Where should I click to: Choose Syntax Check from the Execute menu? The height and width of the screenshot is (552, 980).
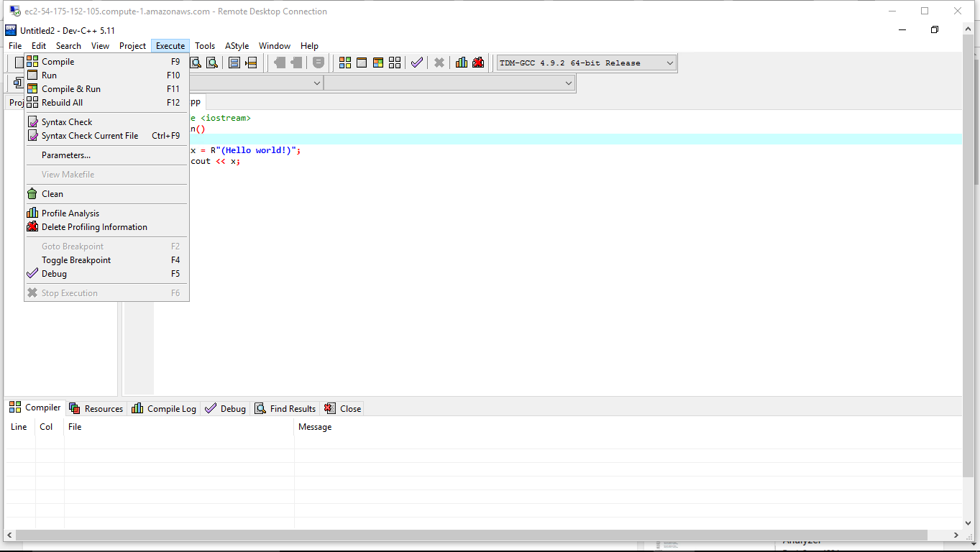tap(67, 122)
